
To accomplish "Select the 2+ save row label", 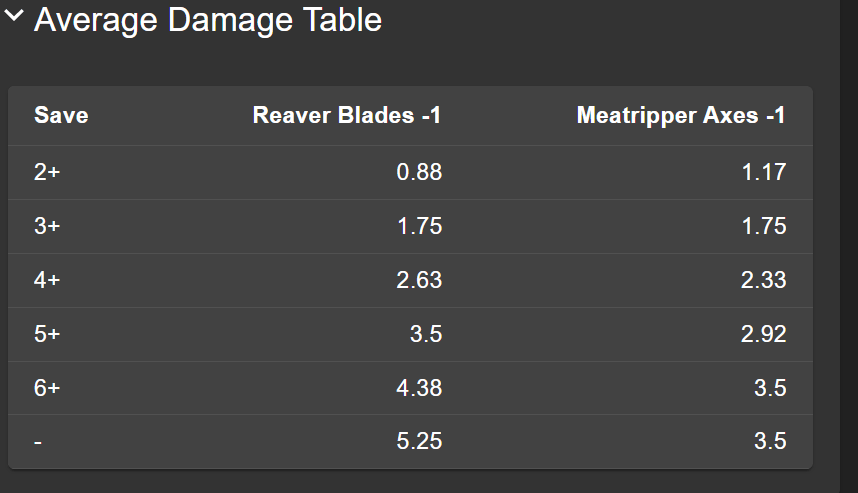I will pyautogui.click(x=47, y=172).
